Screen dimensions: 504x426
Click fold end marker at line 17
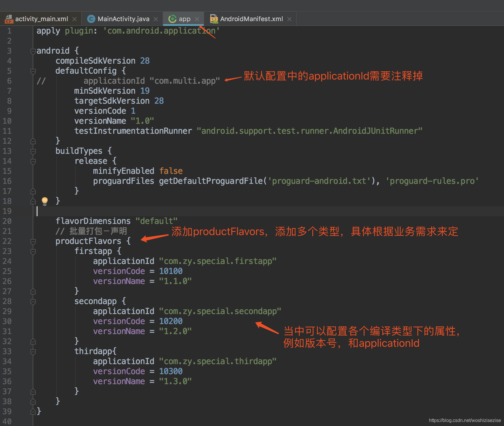[x=33, y=191]
